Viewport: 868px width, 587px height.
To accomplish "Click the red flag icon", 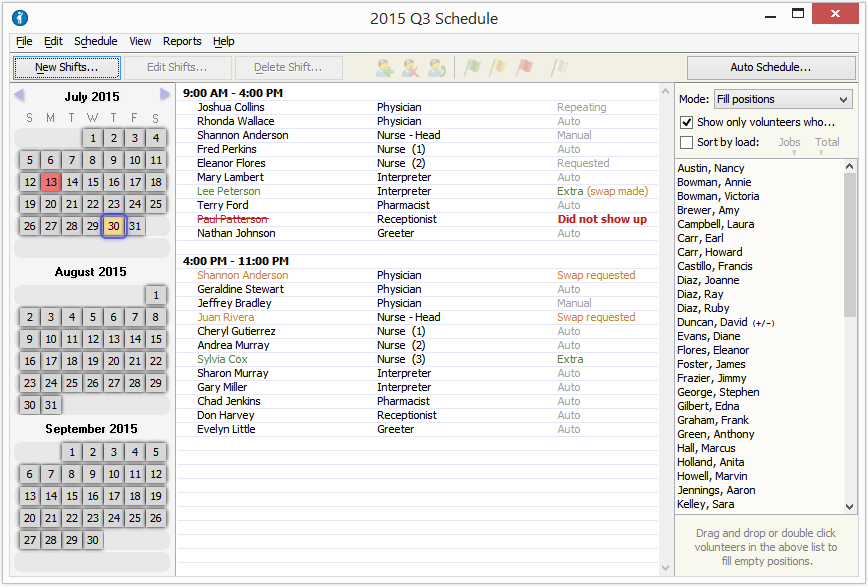I will pos(523,67).
